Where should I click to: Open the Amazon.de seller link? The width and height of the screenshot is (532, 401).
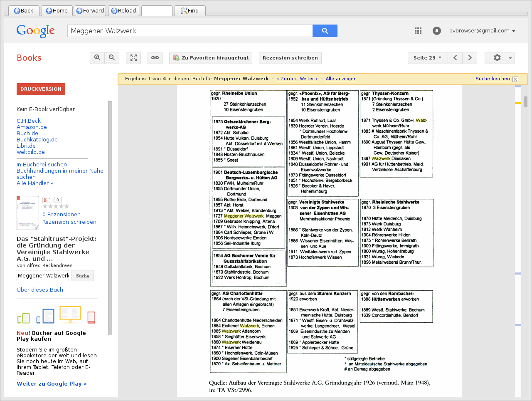[32, 127]
